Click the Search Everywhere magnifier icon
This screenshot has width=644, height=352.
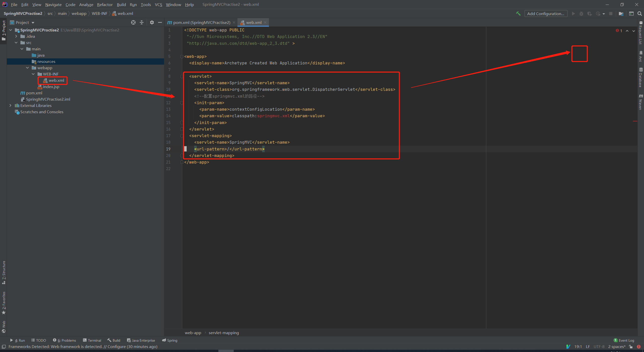[639, 14]
